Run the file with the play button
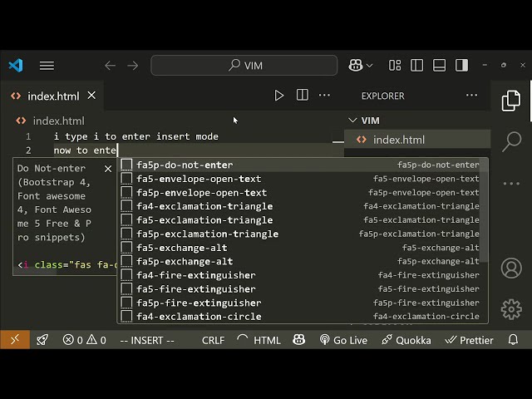 (x=279, y=96)
